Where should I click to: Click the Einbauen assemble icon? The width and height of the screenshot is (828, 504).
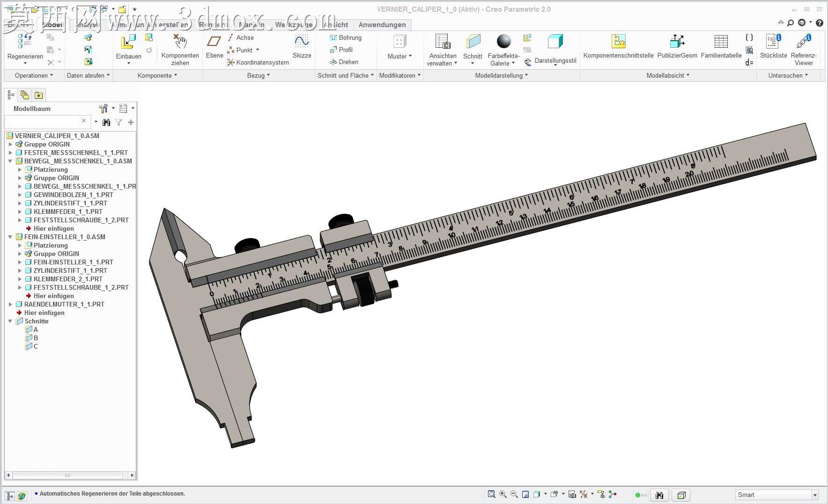[x=128, y=42]
